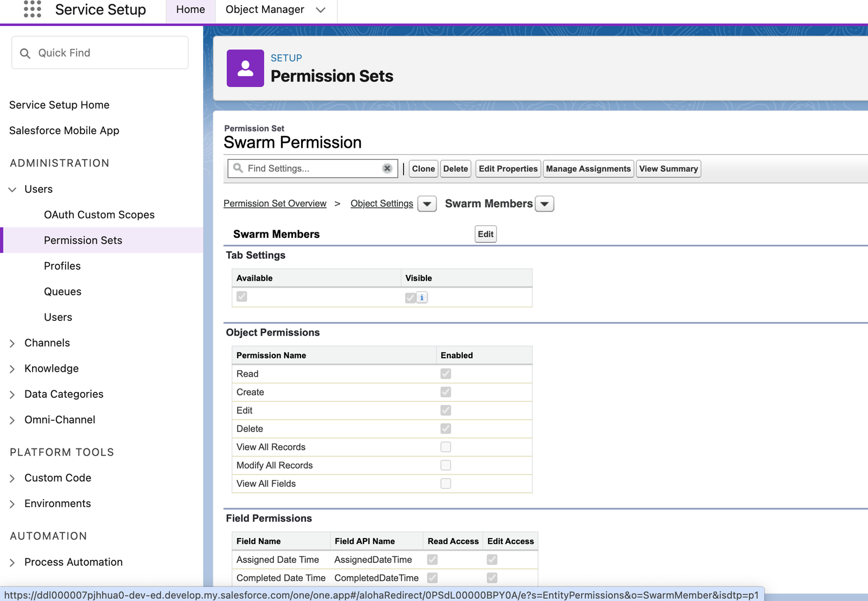Switch to the Home tab
The height and width of the screenshot is (601, 868).
click(x=190, y=10)
